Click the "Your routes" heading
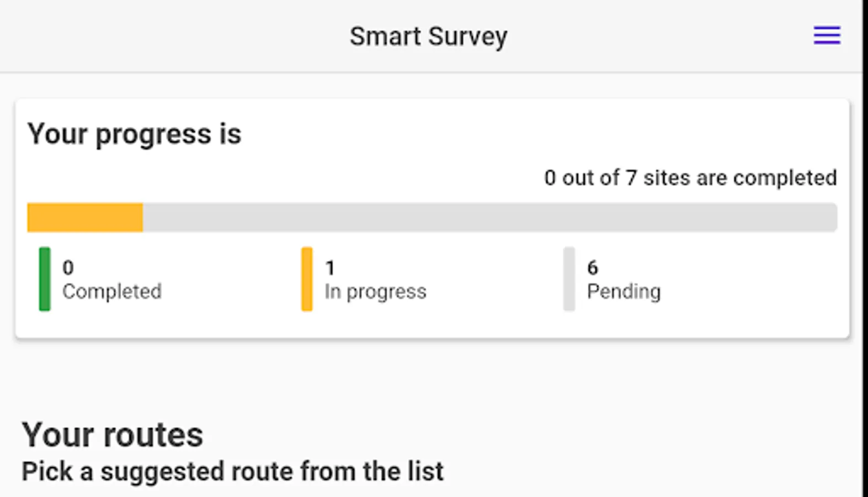Image resolution: width=868 pixels, height=497 pixels. (112, 435)
